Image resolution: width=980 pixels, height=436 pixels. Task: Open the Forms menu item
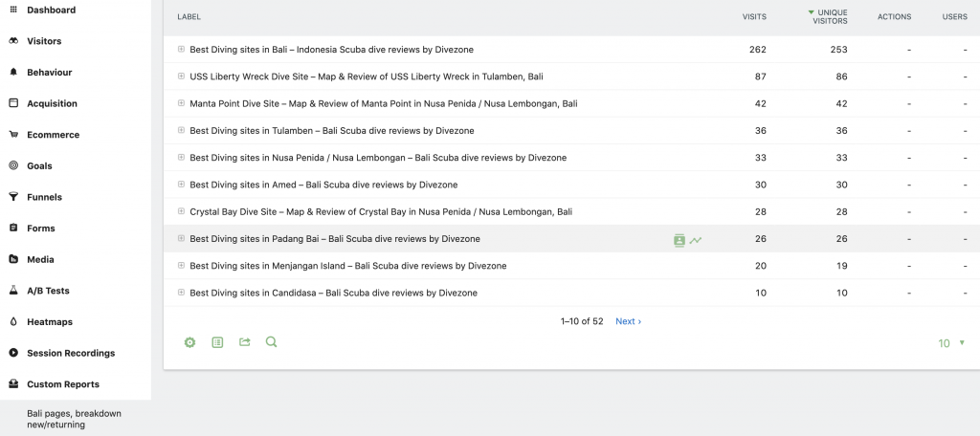click(40, 229)
